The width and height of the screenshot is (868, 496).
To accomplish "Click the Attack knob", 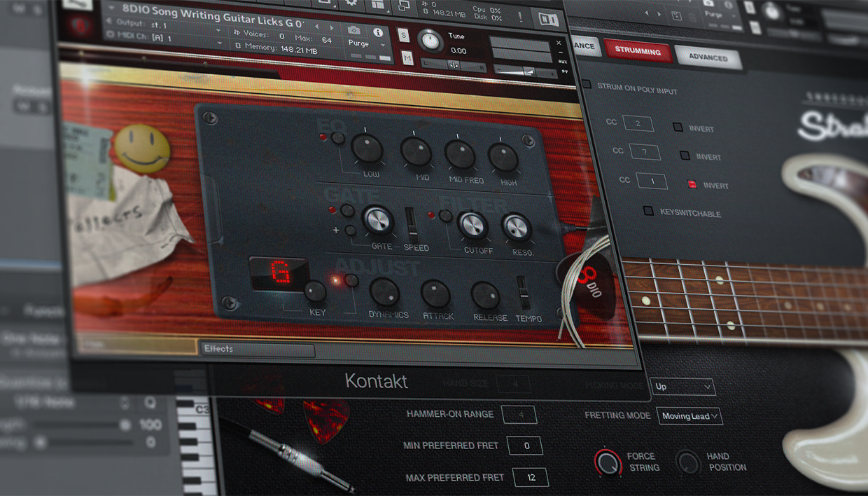I will (435, 294).
